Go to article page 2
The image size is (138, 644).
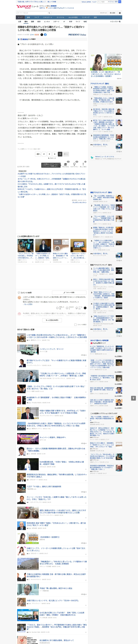tap(44, 154)
